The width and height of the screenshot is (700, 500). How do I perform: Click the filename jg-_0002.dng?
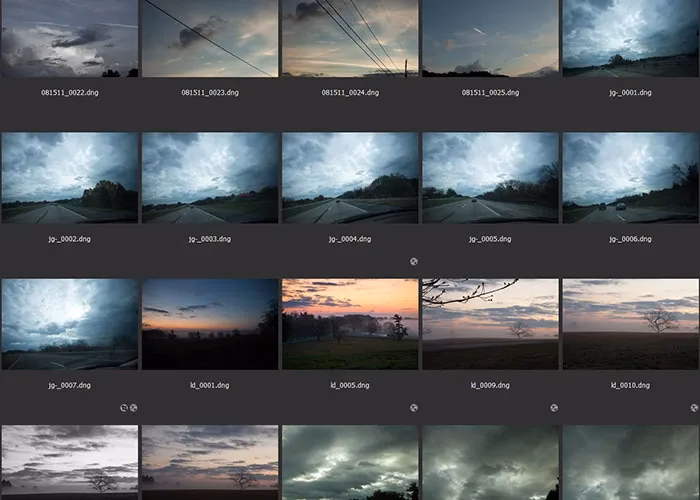[70, 239]
